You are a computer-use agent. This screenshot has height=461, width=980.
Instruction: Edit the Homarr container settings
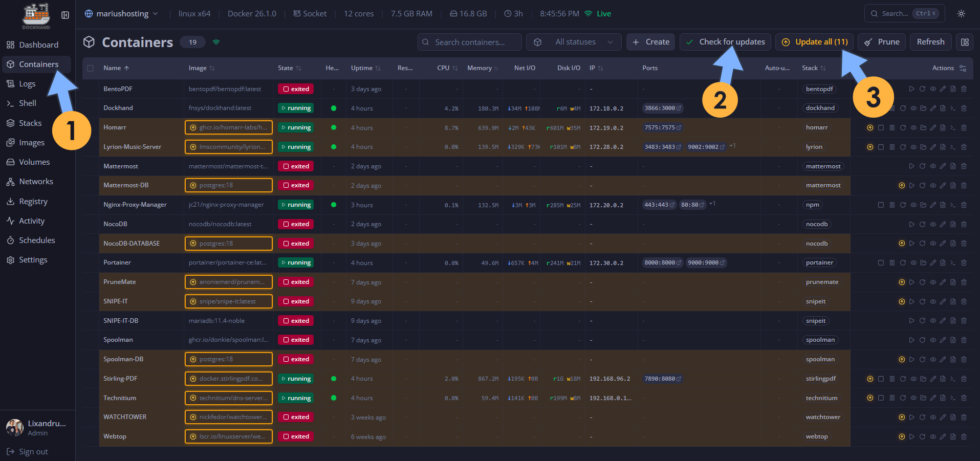(x=933, y=127)
